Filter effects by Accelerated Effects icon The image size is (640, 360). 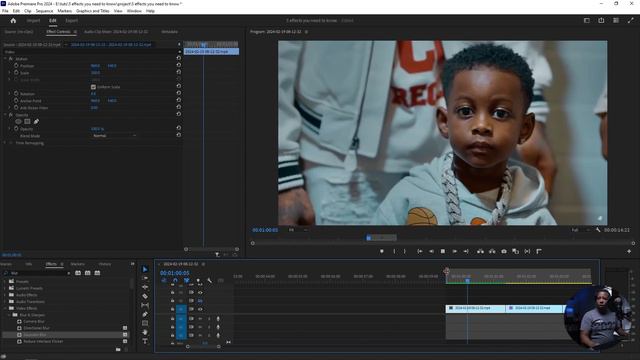(x=78, y=273)
